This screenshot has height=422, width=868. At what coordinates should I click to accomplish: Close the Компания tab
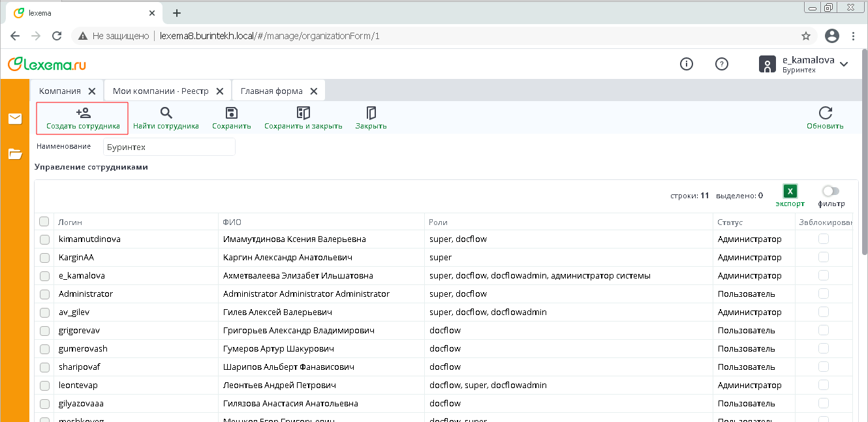(x=92, y=91)
